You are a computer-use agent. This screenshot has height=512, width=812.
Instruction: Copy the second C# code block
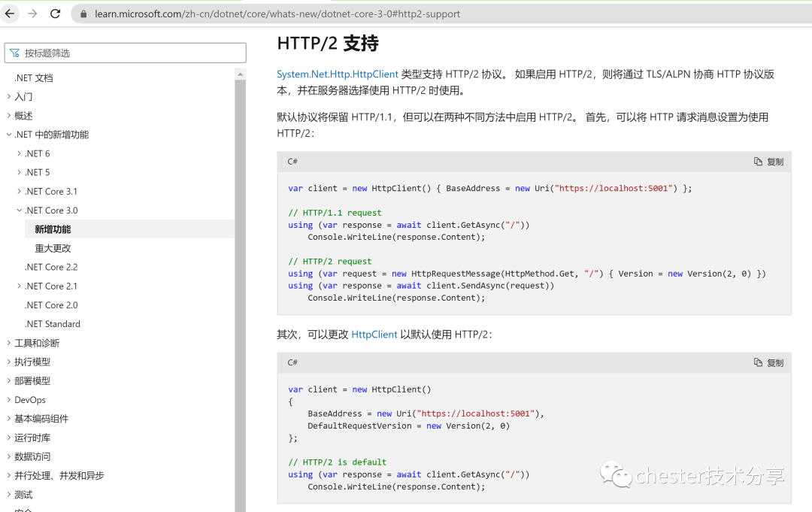(768, 362)
